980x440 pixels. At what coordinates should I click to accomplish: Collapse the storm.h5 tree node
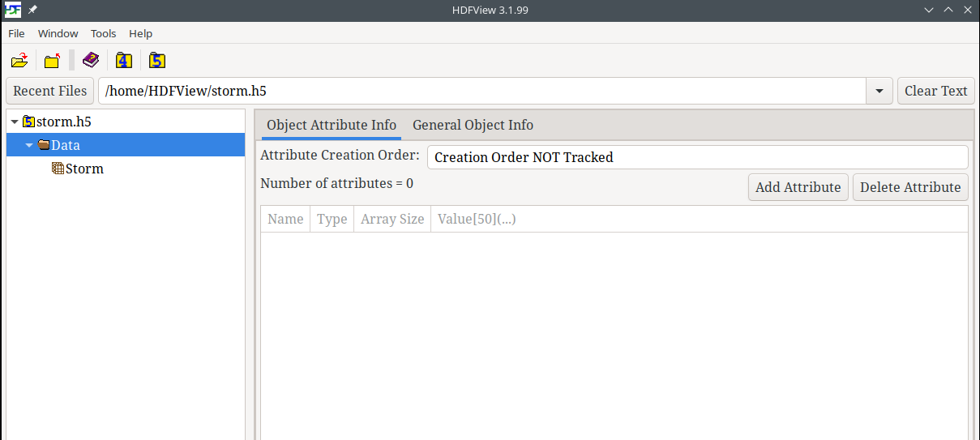[15, 122]
